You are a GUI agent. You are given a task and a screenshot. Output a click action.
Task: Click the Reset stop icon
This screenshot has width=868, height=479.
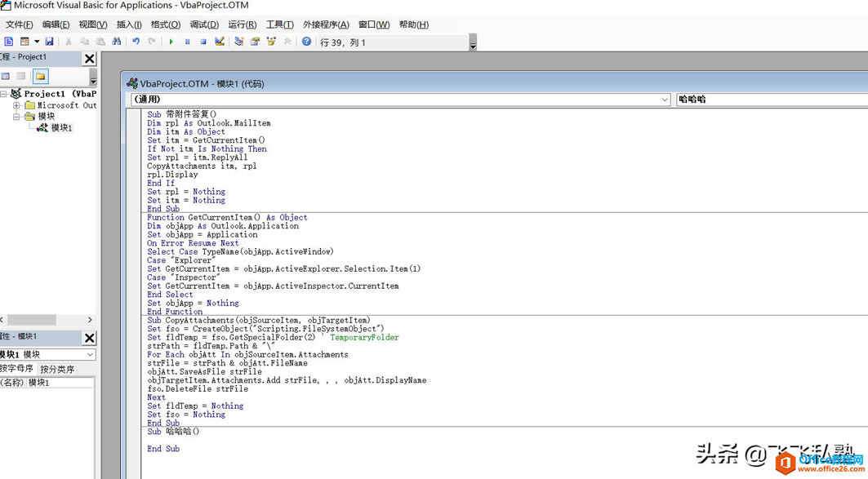(203, 42)
